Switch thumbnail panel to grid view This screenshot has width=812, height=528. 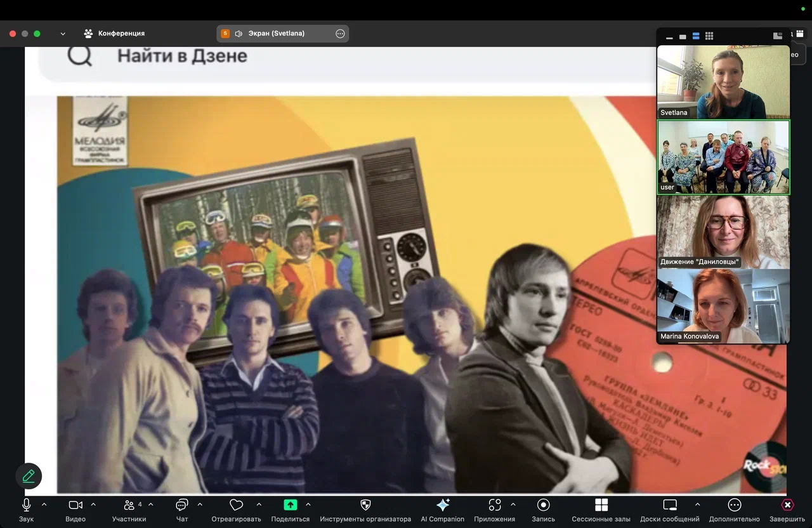coord(709,36)
